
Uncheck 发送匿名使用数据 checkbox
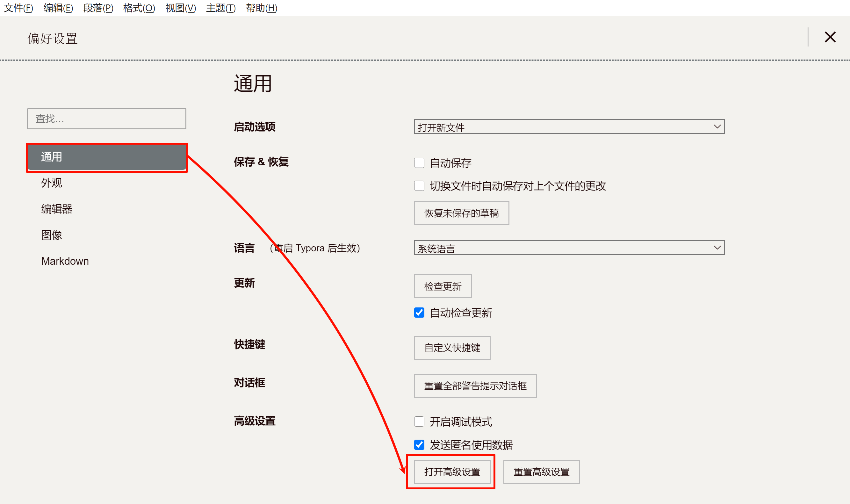click(x=419, y=444)
